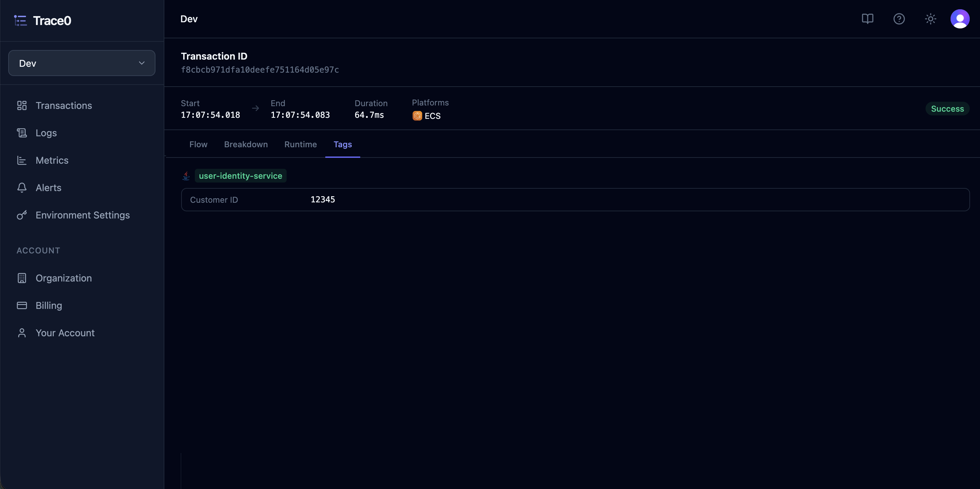Select the Tags tab

(x=343, y=145)
